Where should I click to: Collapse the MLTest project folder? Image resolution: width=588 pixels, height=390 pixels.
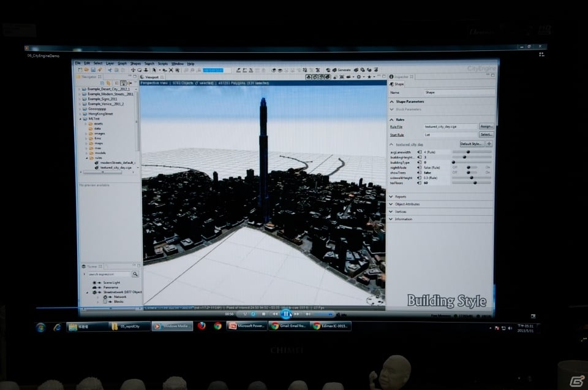click(80, 118)
